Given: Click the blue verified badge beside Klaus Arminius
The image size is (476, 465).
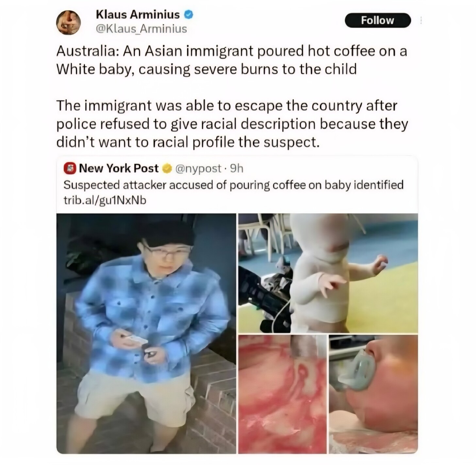Looking at the screenshot, I should [189, 14].
